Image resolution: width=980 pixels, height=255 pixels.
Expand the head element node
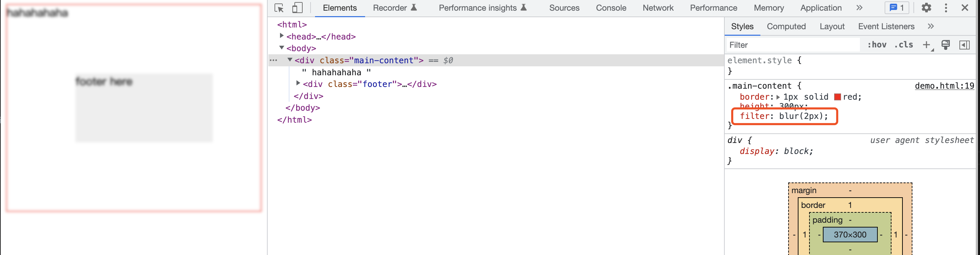click(281, 36)
